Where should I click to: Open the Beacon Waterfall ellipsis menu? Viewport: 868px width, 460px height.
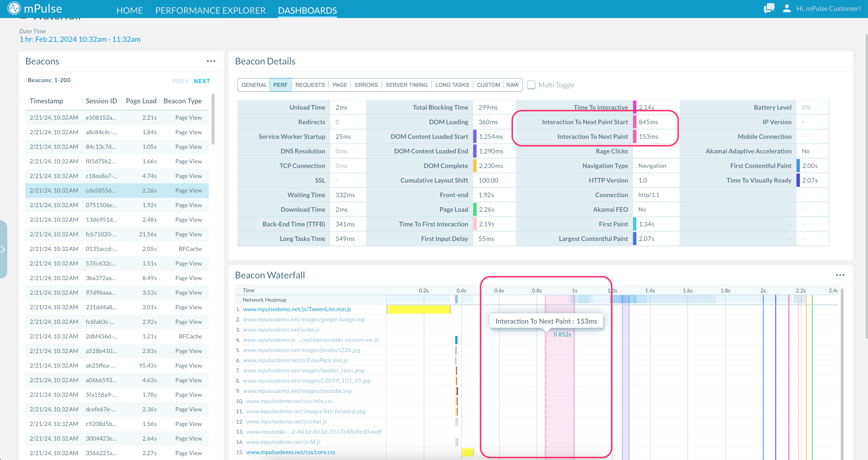point(840,275)
